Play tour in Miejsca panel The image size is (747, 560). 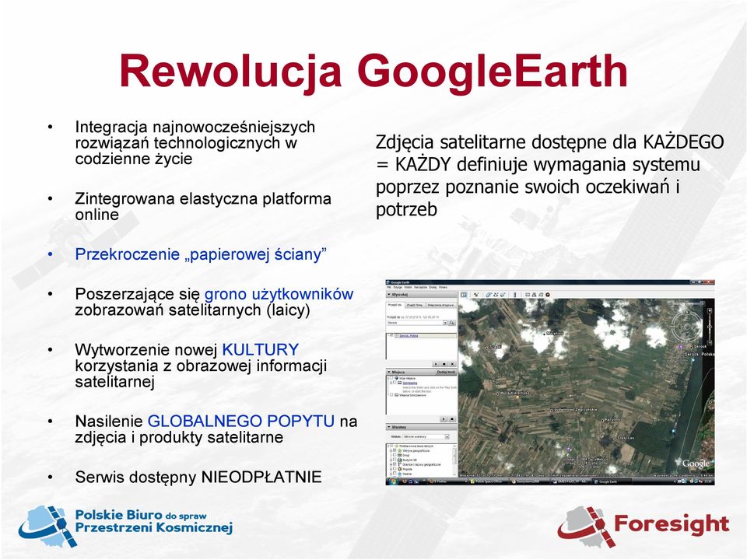(x=444, y=419)
